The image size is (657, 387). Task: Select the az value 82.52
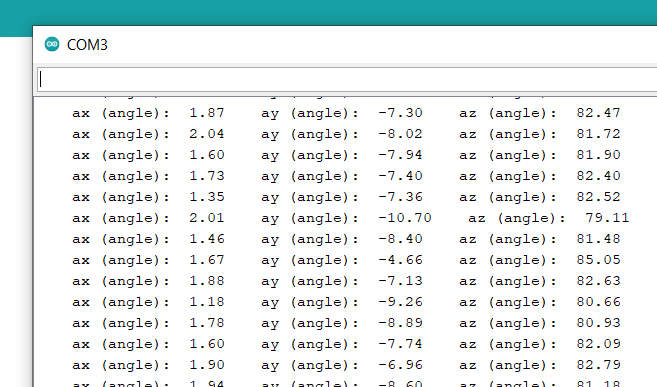click(x=598, y=197)
